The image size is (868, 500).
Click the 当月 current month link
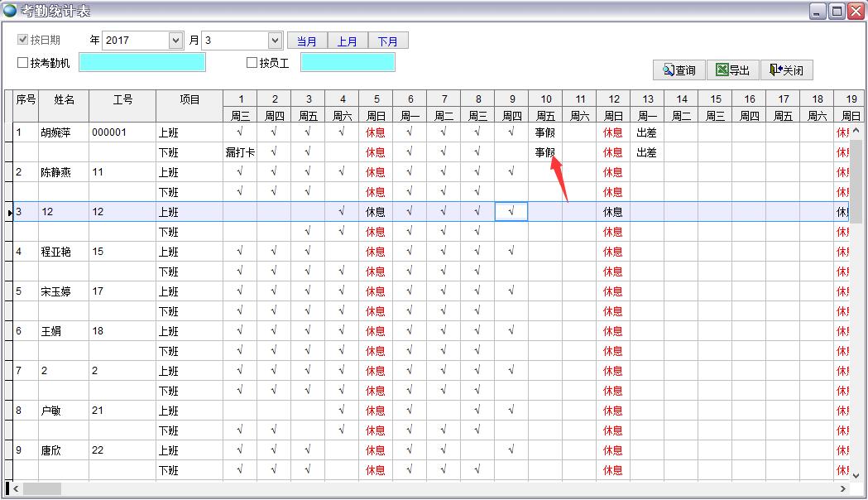306,39
